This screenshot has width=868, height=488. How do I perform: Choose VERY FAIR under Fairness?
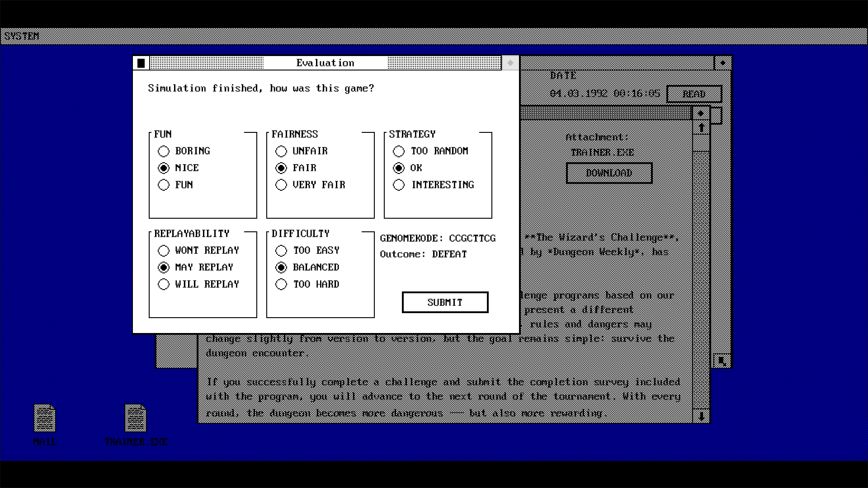coord(281,185)
